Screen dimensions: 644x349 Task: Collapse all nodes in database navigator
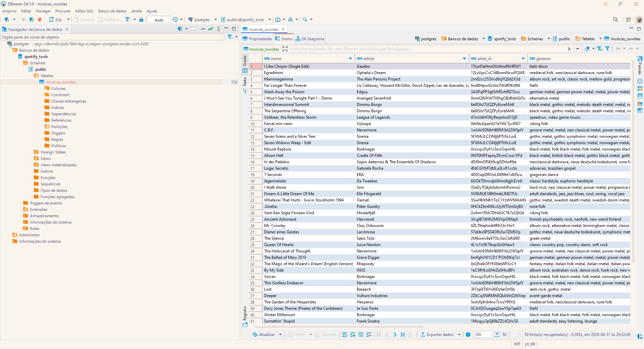[x=203, y=29]
